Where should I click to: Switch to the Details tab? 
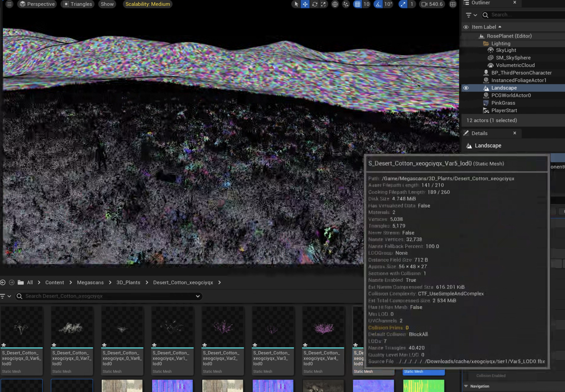tap(479, 133)
